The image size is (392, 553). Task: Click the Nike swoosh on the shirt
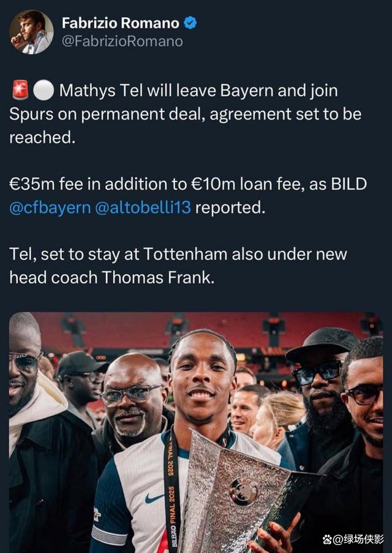coord(154,498)
